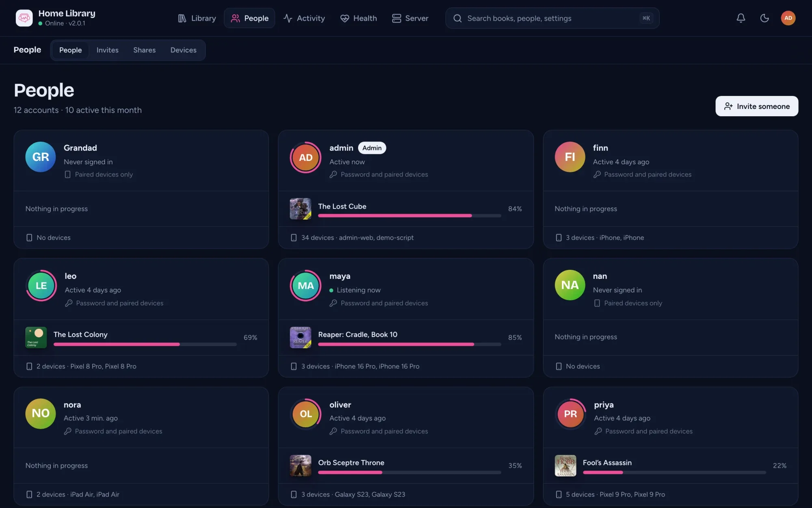
Task: Click The Lost Colony progress bar
Action: 145,345
